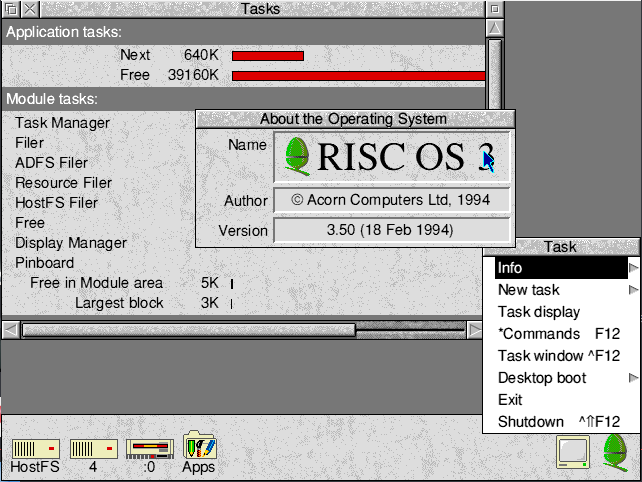Close the Tasks window
Viewport: 642px width, 482px height.
30,9
